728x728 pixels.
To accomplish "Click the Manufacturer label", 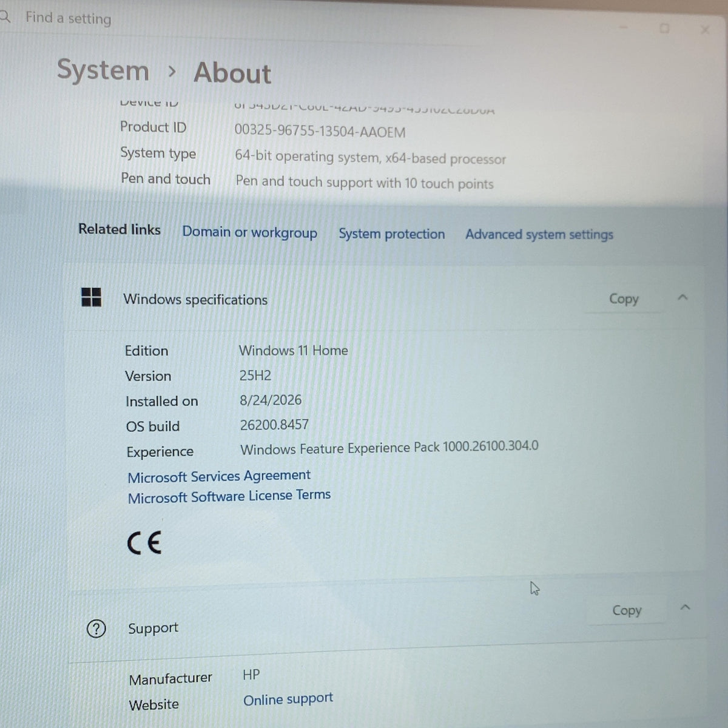I will (x=170, y=678).
